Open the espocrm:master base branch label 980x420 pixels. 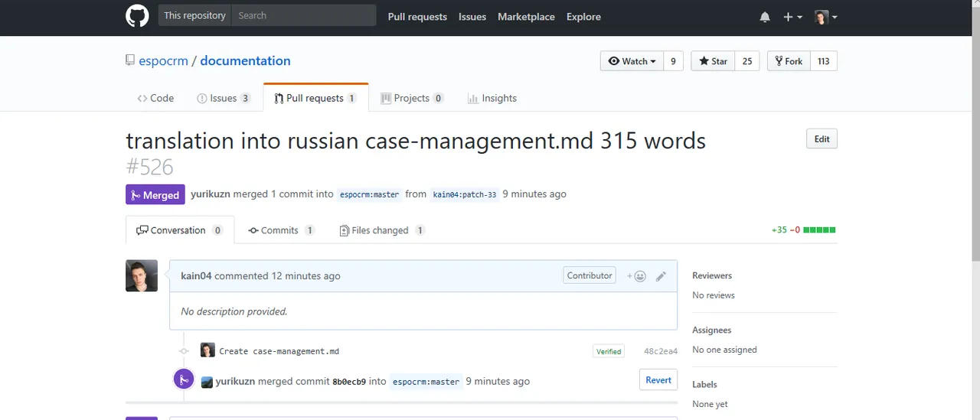tap(370, 194)
